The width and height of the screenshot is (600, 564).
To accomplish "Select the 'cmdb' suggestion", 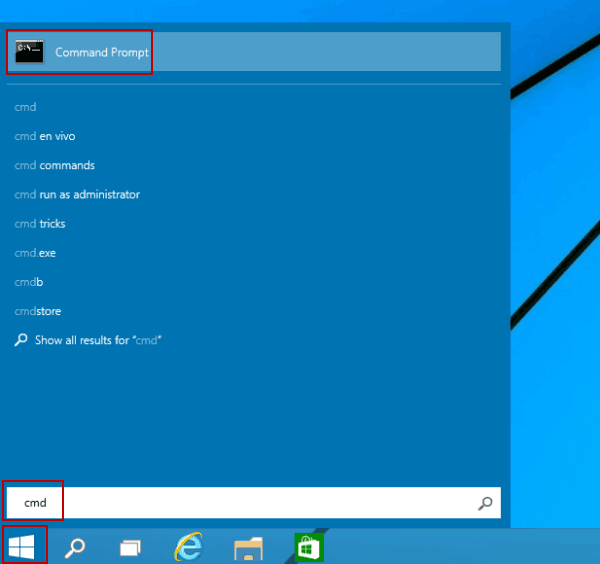I will [x=29, y=282].
